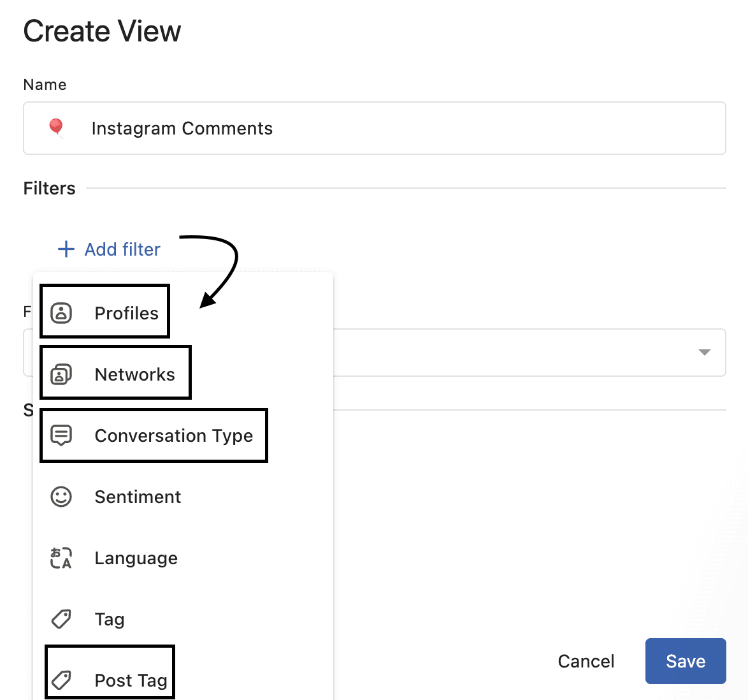Viewport: 748px width, 700px height.
Task: Select Networks filter option
Action: tap(134, 374)
